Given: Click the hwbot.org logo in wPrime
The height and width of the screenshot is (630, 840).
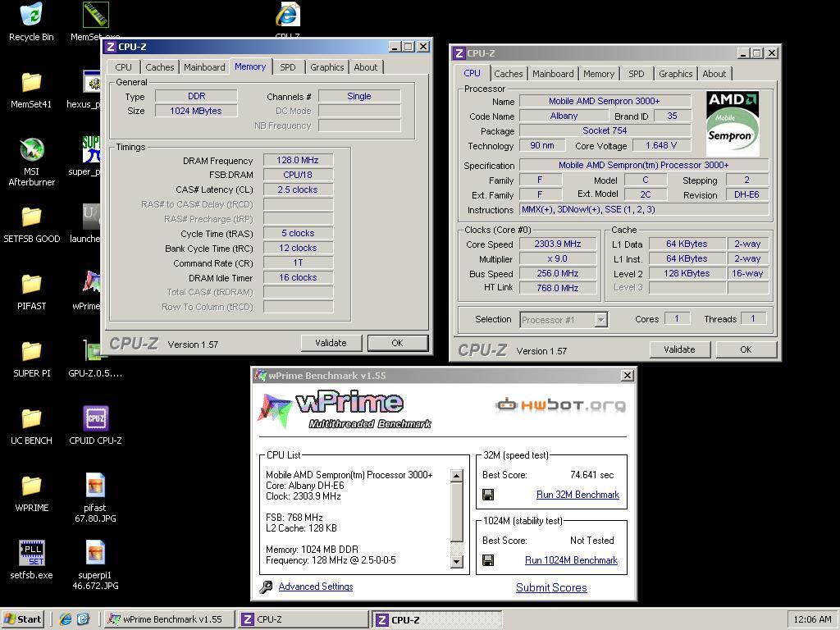Looking at the screenshot, I should [x=560, y=404].
